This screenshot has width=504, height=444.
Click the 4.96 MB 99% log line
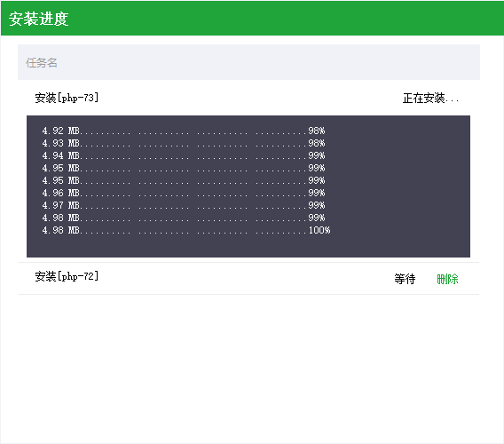click(x=184, y=193)
